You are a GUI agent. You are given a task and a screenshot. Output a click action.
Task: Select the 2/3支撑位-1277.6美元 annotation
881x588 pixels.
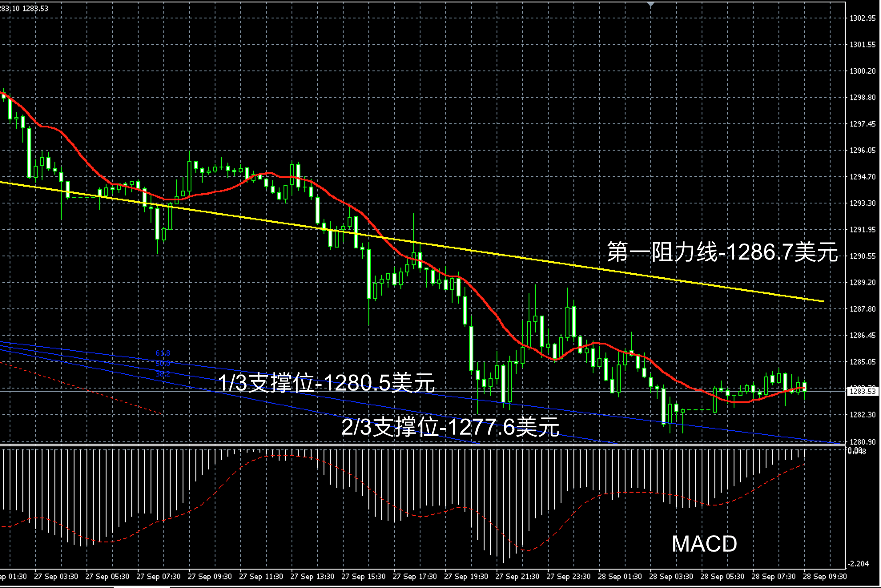click(x=450, y=427)
